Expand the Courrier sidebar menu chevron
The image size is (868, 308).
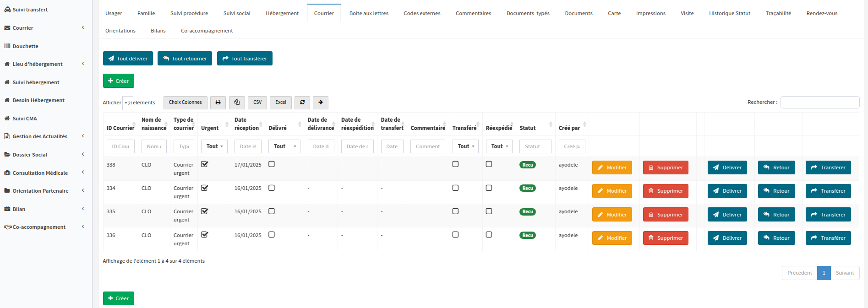[83, 27]
